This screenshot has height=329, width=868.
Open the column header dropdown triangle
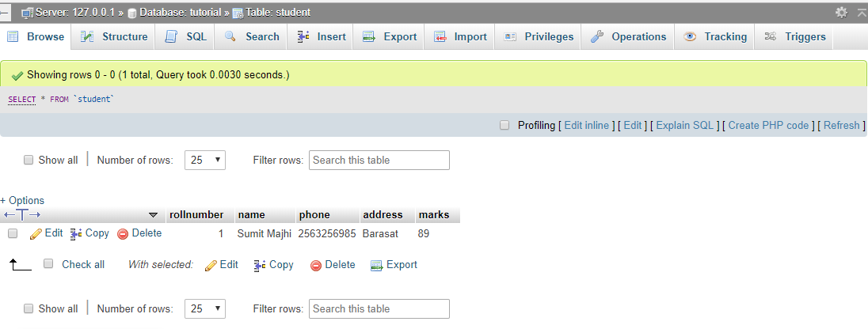pyautogui.click(x=154, y=214)
